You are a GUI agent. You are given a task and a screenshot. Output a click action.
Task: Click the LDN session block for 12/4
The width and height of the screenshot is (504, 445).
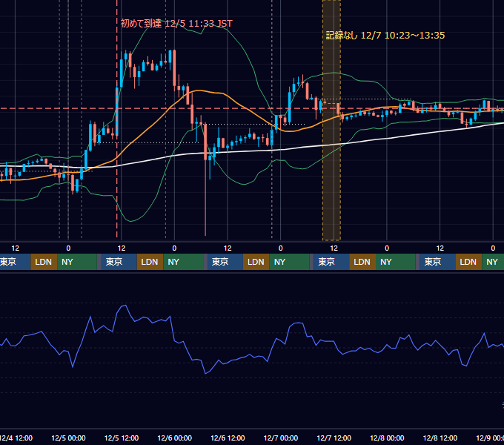tap(44, 262)
